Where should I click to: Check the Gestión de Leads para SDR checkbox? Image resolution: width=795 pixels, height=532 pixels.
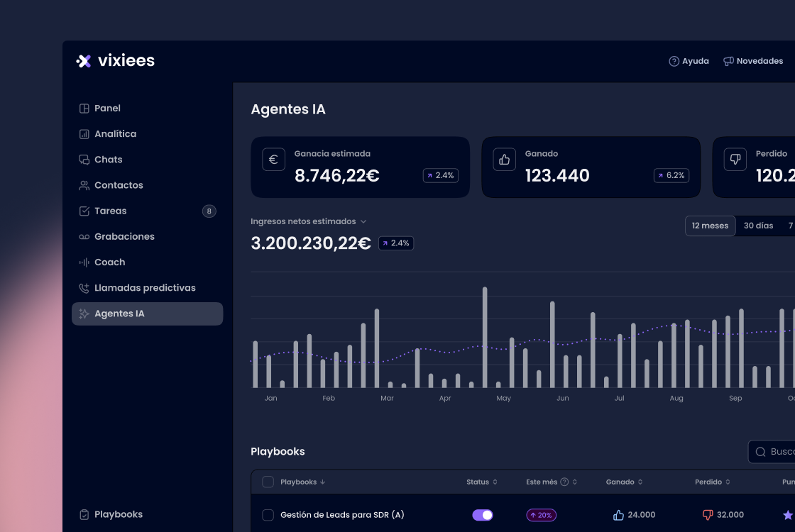(x=268, y=515)
